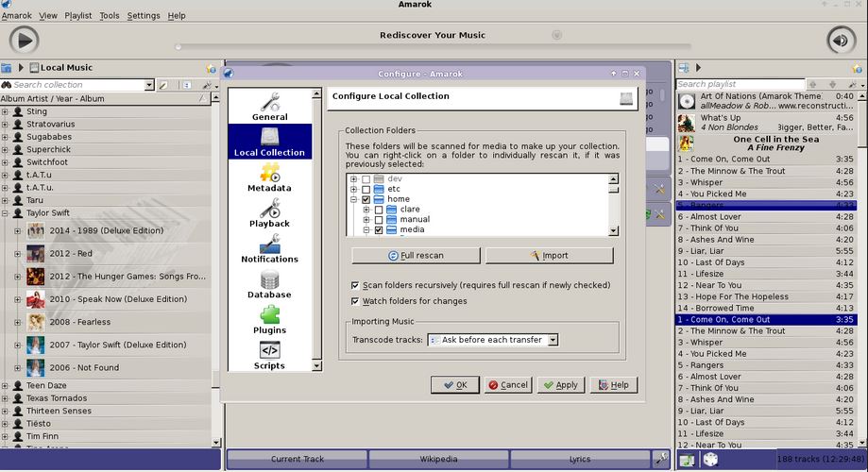Click 1989 (Deluxe Edition) album cover
The image size is (868, 472).
pos(36,230)
